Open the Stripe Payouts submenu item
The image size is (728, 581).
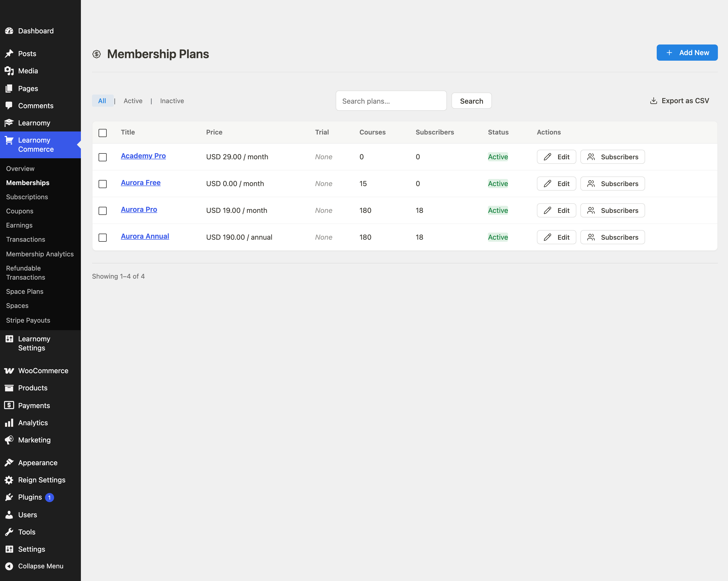click(x=28, y=320)
